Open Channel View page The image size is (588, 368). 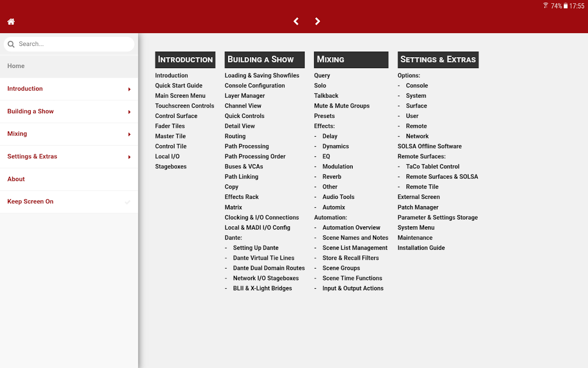(x=243, y=106)
